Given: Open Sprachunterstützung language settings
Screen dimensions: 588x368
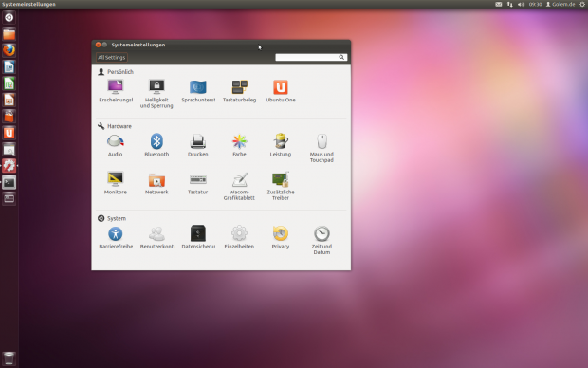Looking at the screenshot, I should (x=198, y=91).
